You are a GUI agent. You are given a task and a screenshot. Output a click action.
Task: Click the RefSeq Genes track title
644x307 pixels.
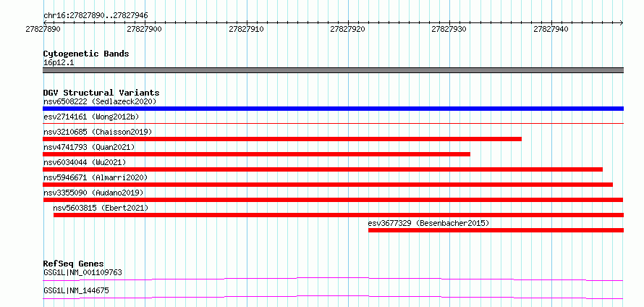(x=74, y=264)
